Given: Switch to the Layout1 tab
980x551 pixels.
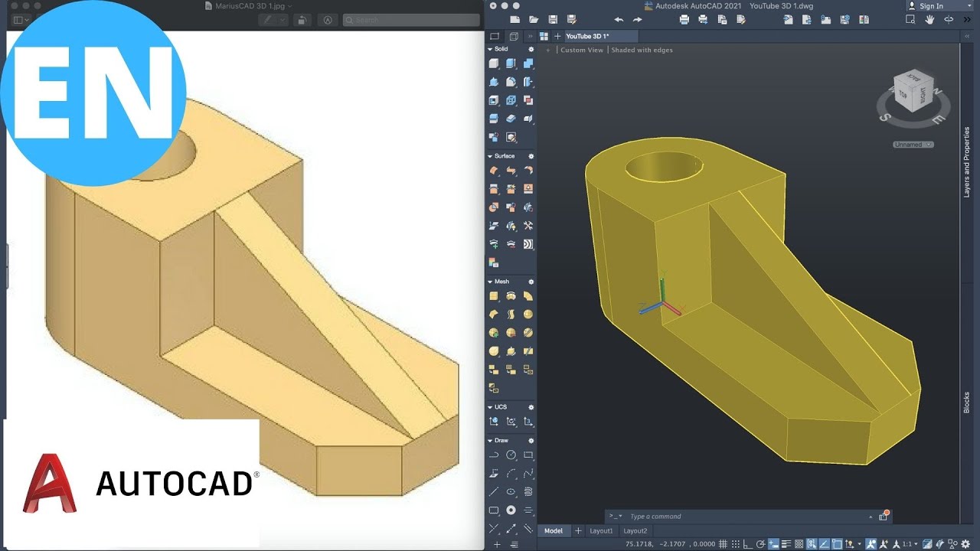Looking at the screenshot, I should click(601, 531).
